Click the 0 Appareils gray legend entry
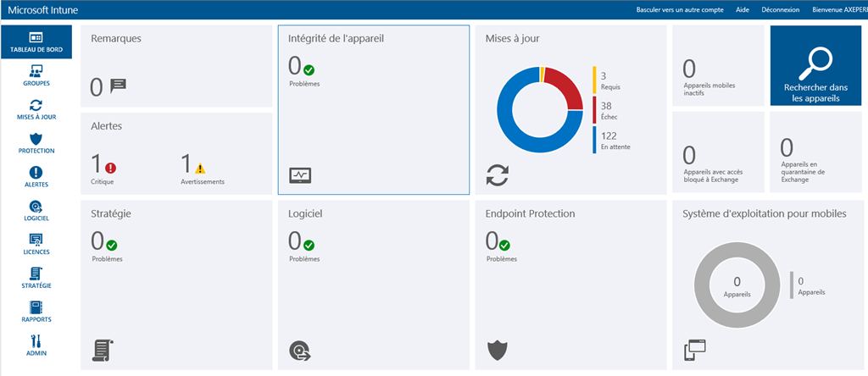Image resolution: width=868 pixels, height=376 pixels. click(808, 285)
